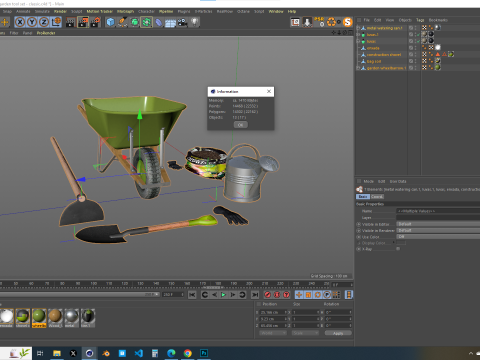The image size is (480, 360).
Task: Toggle the Y axis lock icon
Action: 32,22
